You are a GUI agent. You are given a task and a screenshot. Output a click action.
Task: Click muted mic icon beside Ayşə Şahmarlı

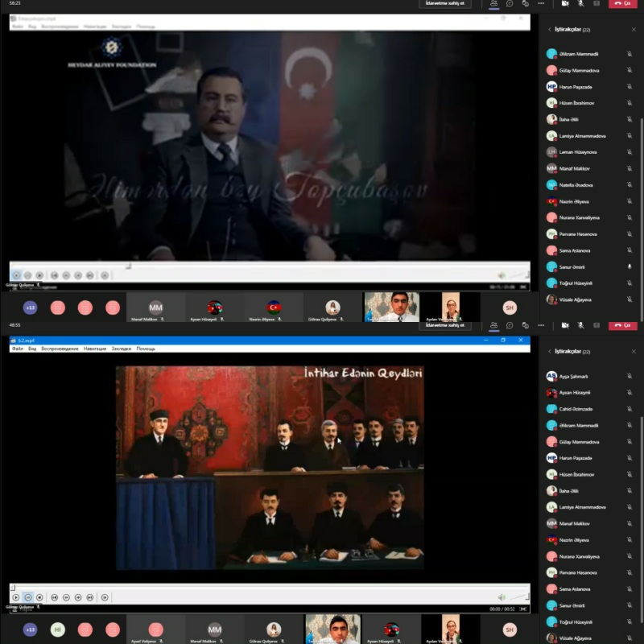630,376
